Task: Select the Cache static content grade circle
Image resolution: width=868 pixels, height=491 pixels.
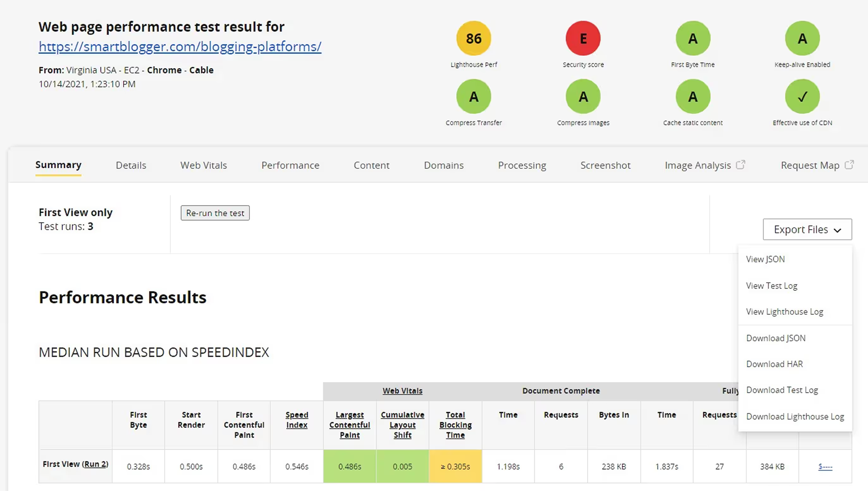Action: point(693,96)
